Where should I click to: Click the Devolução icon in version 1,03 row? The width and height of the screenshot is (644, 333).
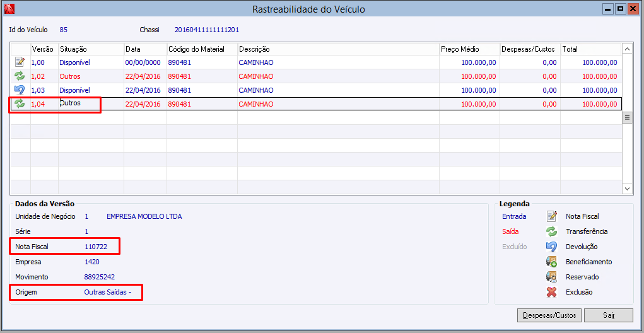point(20,90)
